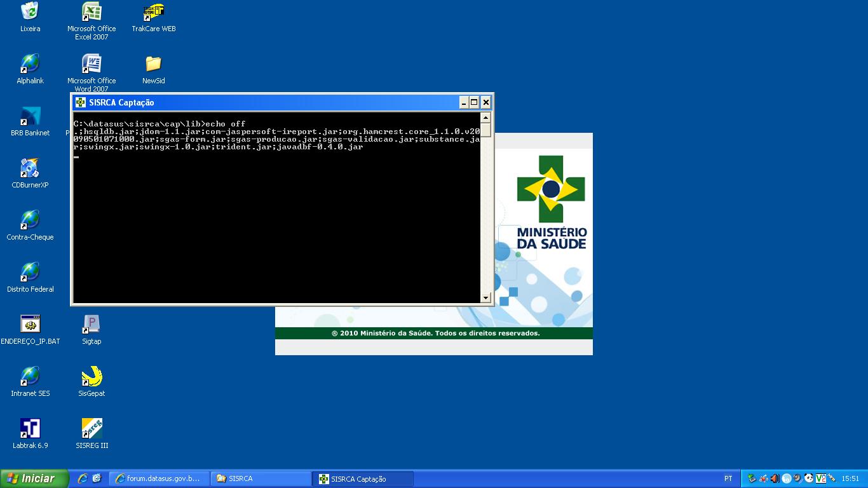Switch to the SISRCA folder taskbar button

(x=261, y=478)
